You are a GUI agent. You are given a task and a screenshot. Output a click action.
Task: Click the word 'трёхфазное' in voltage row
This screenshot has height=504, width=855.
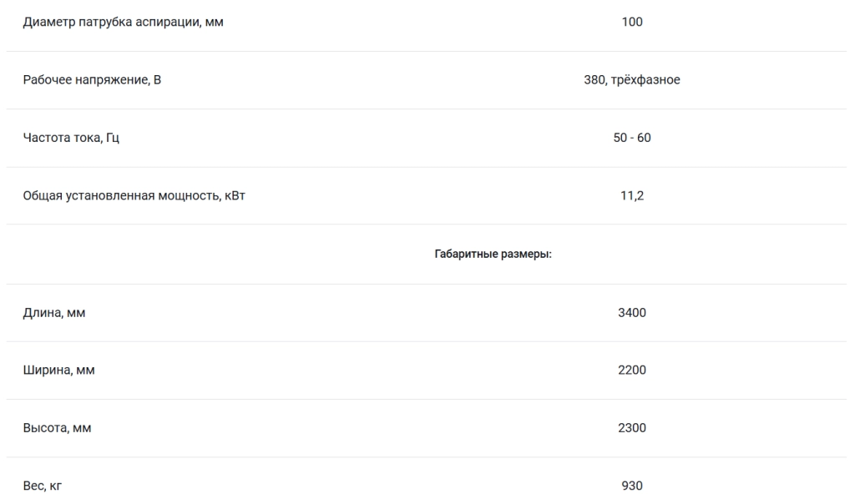tap(645, 80)
